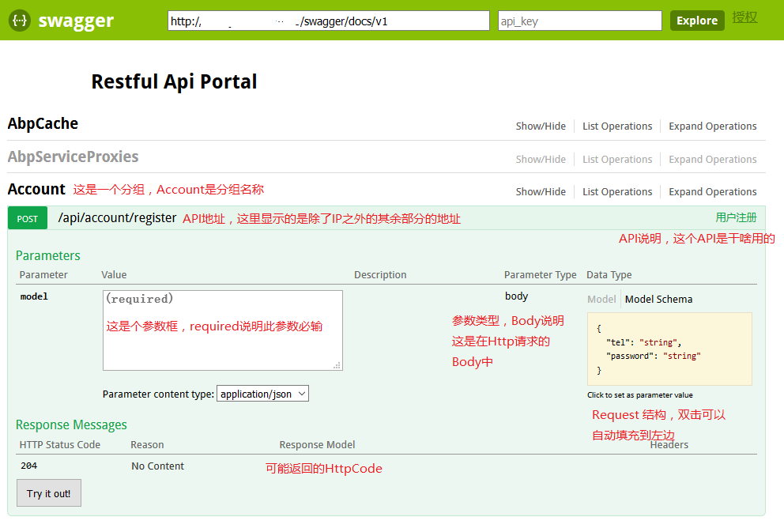Image resolution: width=784 pixels, height=532 pixels.
Task: Click the JSON schema example box
Action: (669, 349)
